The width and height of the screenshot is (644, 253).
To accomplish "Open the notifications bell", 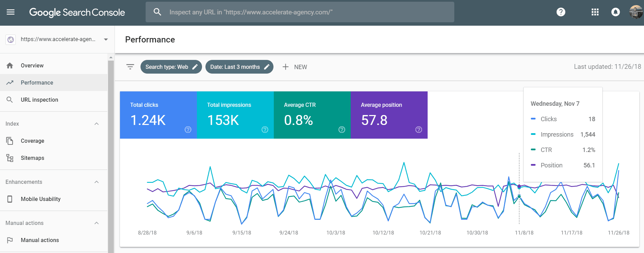I will tap(615, 12).
